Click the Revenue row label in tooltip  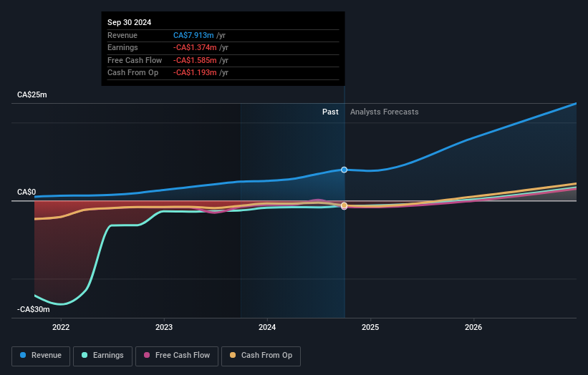point(122,35)
